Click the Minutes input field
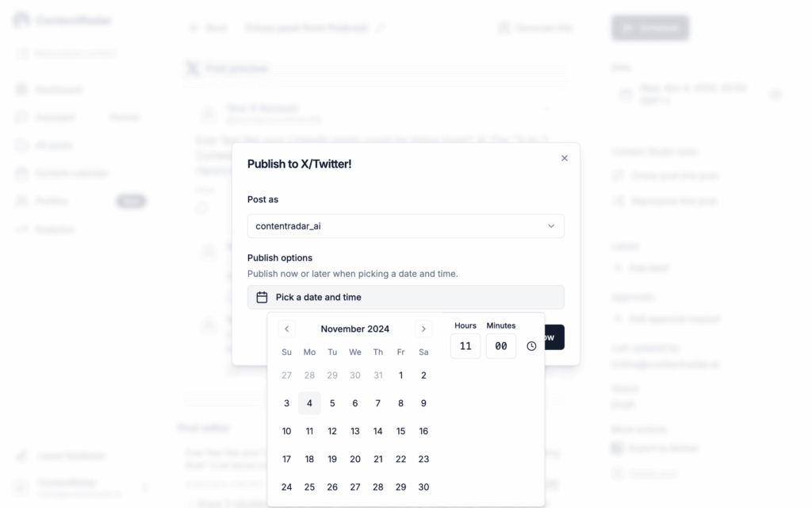 tap(501, 346)
